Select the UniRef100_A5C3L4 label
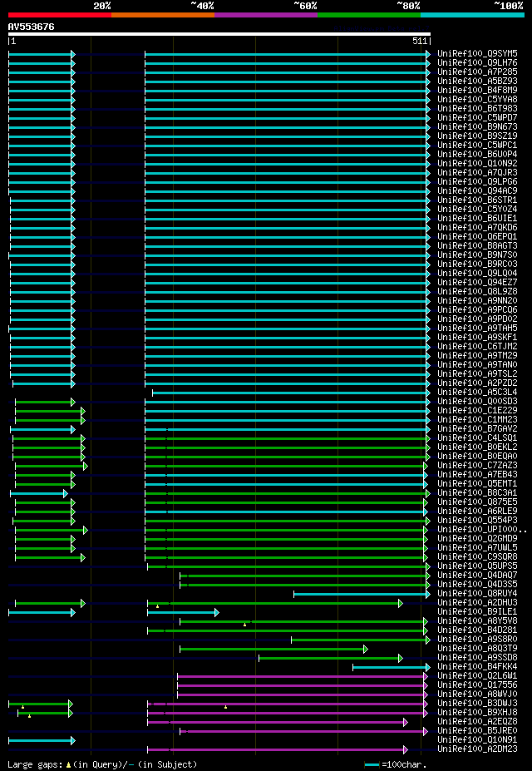The width and height of the screenshot is (532, 771). click(x=477, y=393)
